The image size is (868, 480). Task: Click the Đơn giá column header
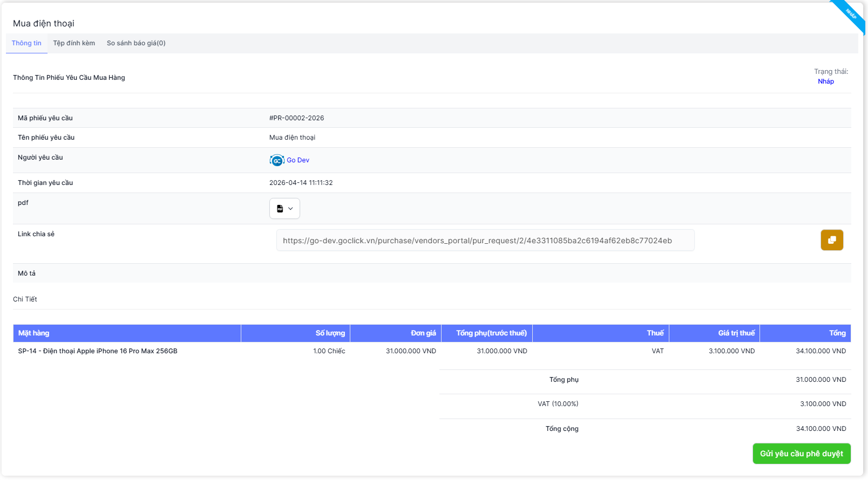423,333
